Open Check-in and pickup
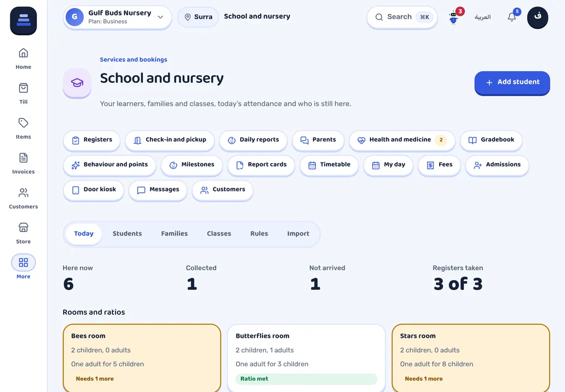 tap(169, 140)
